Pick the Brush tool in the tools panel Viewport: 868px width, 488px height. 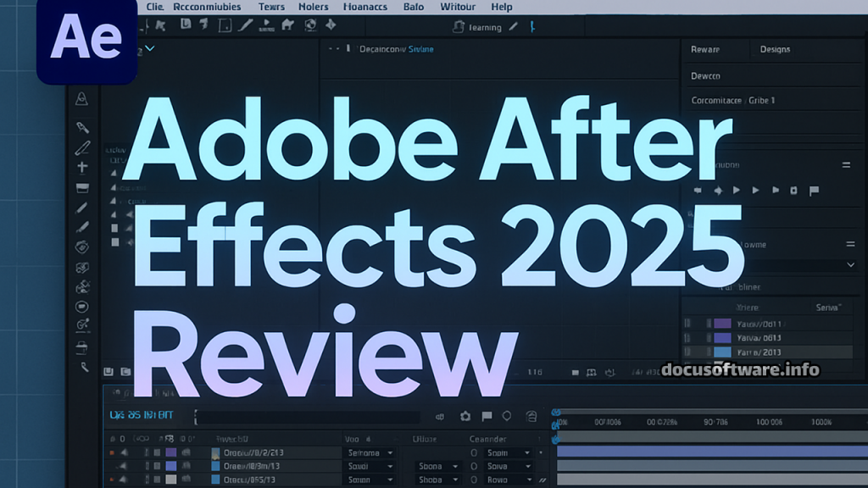click(82, 207)
